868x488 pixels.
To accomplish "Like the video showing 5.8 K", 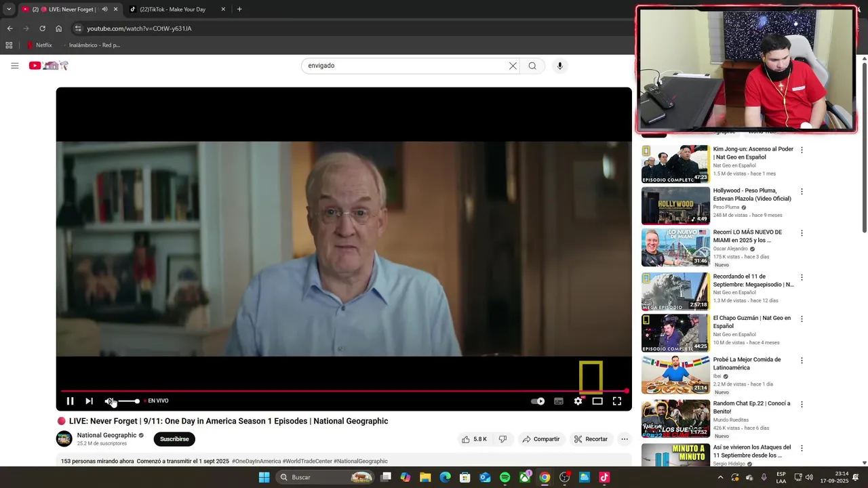I will [475, 439].
